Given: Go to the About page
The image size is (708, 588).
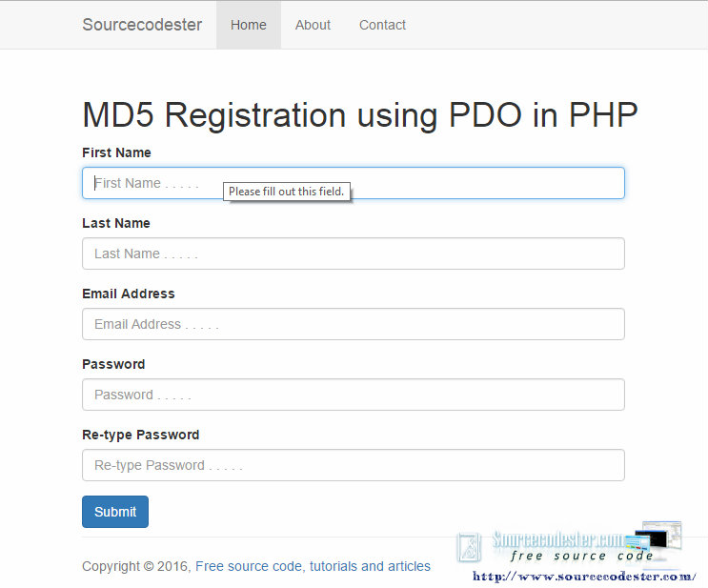Looking at the screenshot, I should click(313, 25).
